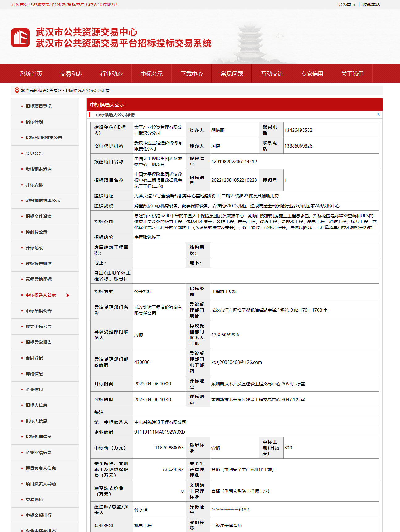Click the 经办人 name 胡艳丽
Viewport: 400px width, 532px height.
tap(218, 130)
